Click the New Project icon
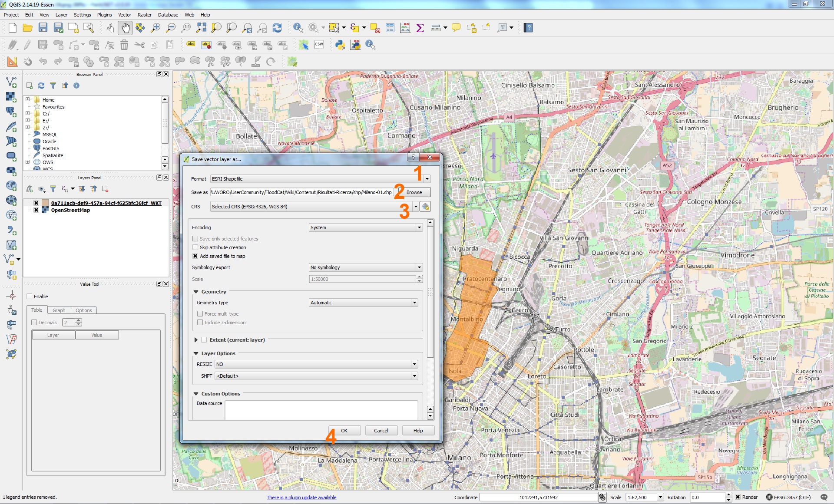Image resolution: width=834 pixels, height=504 pixels. tap(13, 28)
